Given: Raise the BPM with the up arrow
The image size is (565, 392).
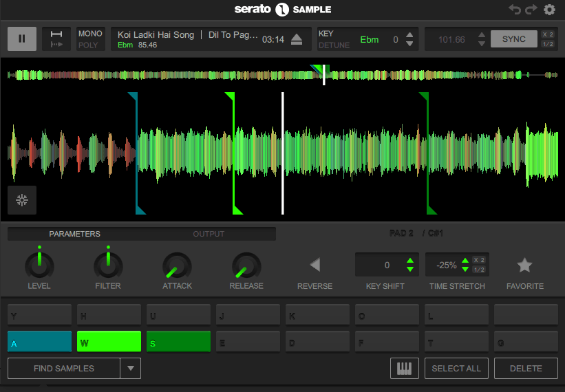Looking at the screenshot, I should tap(482, 35).
